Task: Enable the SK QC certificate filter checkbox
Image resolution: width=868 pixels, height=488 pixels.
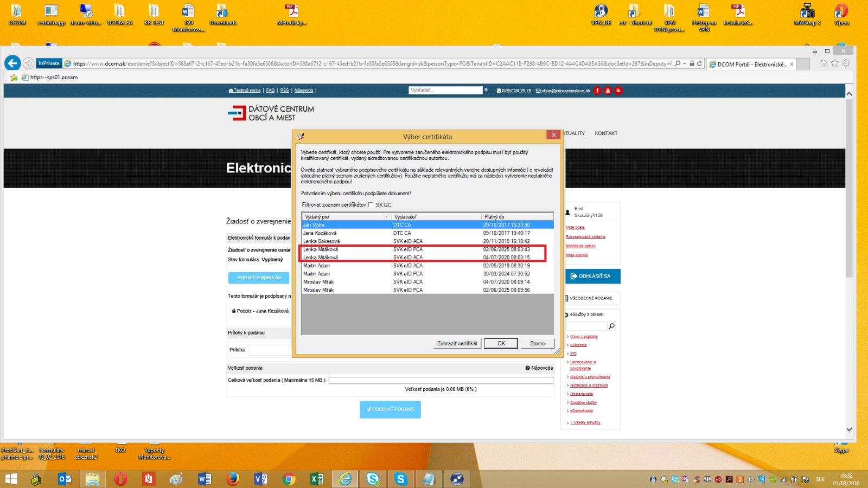Action: [371, 205]
